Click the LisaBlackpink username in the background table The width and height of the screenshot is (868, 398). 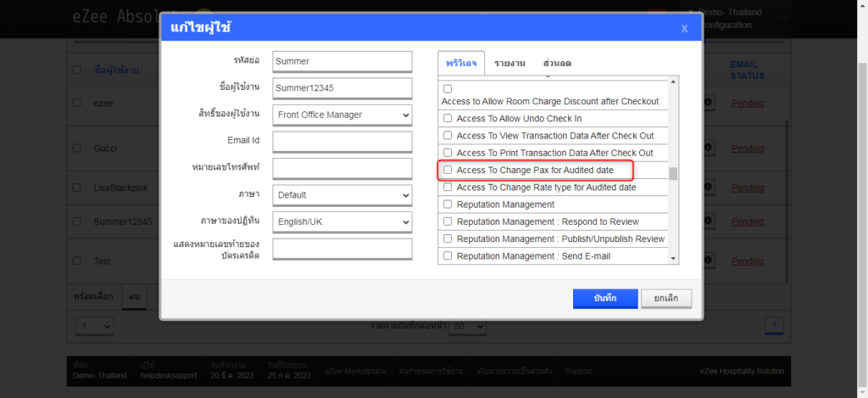(x=120, y=188)
